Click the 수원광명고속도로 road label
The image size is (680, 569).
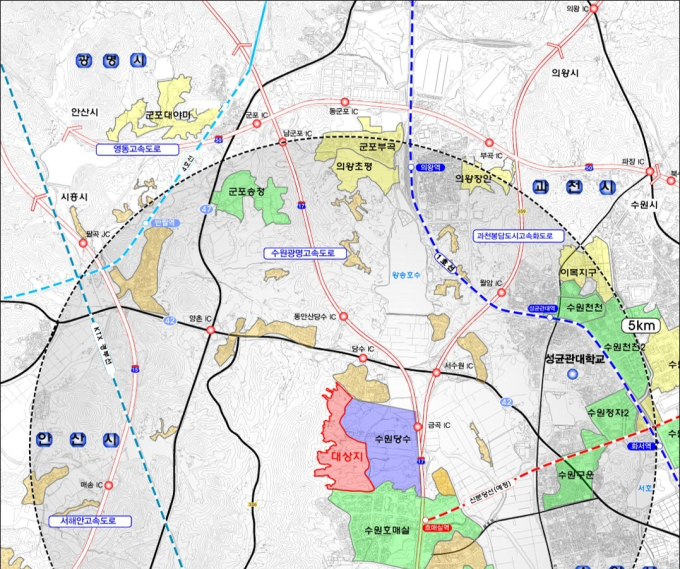pyautogui.click(x=305, y=253)
